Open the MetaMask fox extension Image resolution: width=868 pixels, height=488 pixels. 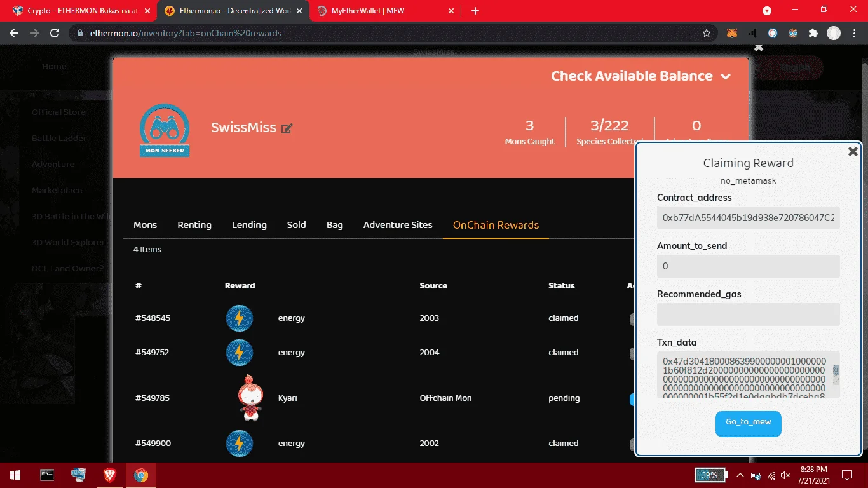(732, 33)
